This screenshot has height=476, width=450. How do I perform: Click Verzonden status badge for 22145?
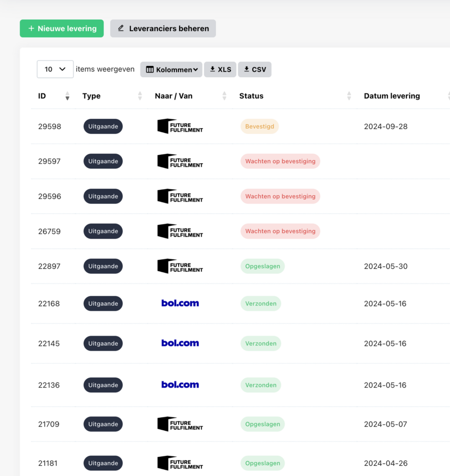pyautogui.click(x=261, y=344)
